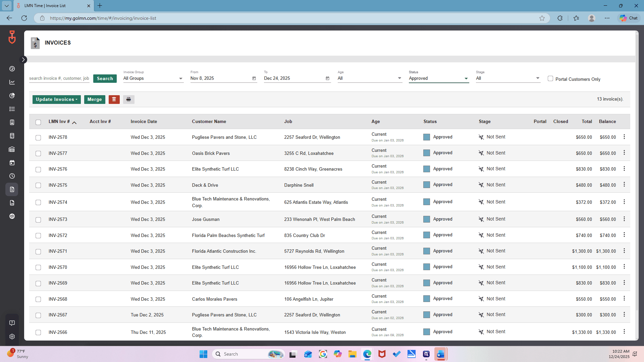Open the browser tab list chevron
The height and width of the screenshot is (362, 644).
[7, 6]
